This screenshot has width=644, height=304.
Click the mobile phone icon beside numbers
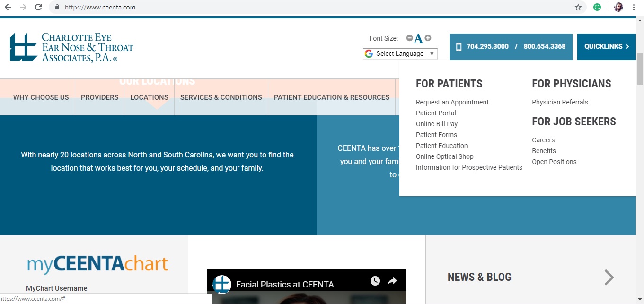coord(459,47)
